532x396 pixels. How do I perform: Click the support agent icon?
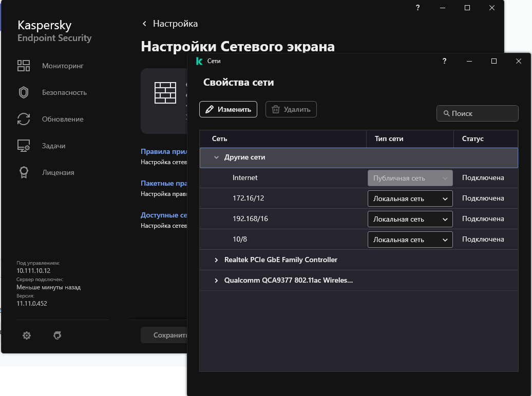58,335
